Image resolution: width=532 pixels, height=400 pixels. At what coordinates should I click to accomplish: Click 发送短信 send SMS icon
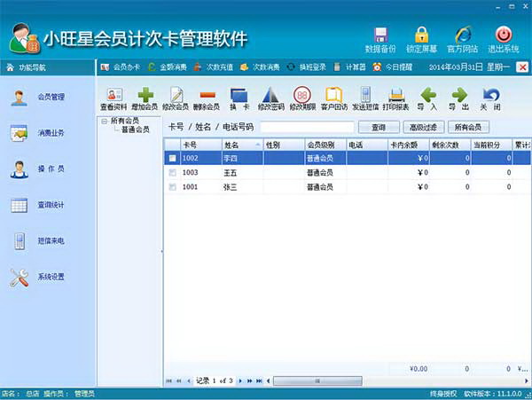[x=365, y=95]
